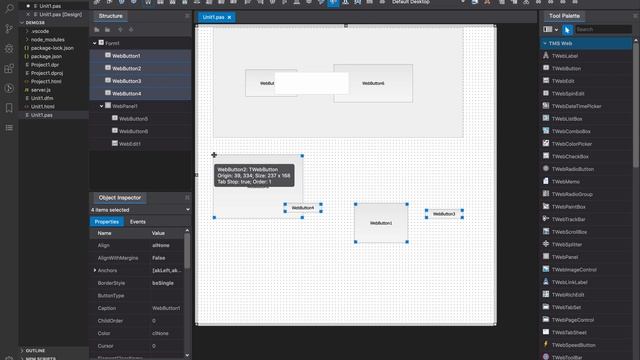The height and width of the screenshot is (360, 640).
Task: Open Project1.html in explorer
Action: 46,81
